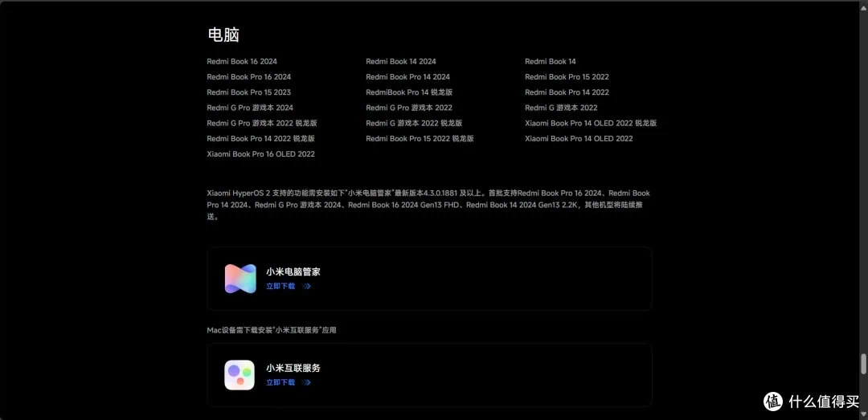The image size is (868, 420).
Task: Select Redmi Book Pro 15 2022 锐龙版 entry
Action: coord(420,139)
